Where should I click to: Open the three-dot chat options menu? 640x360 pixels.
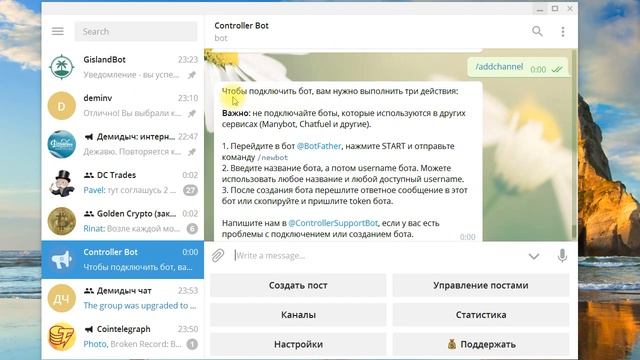(x=563, y=31)
